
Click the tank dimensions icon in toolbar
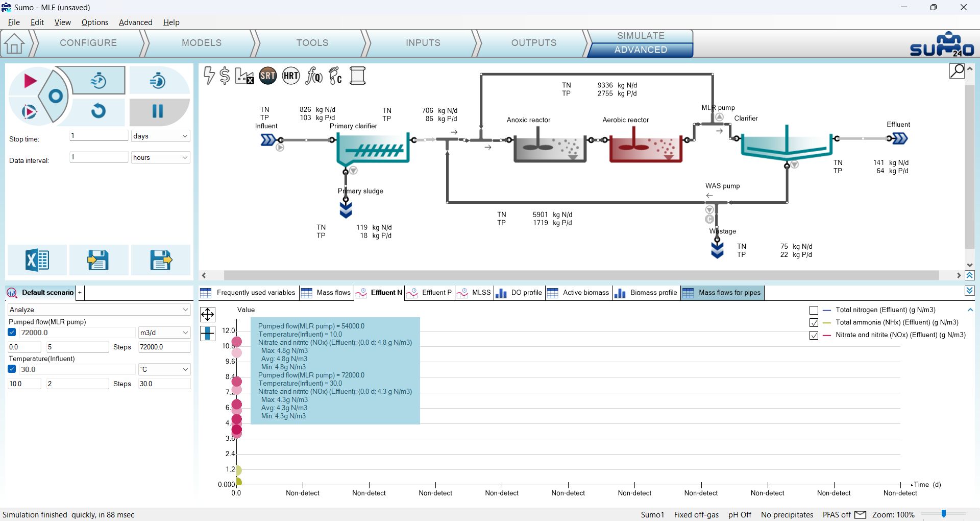click(x=357, y=76)
